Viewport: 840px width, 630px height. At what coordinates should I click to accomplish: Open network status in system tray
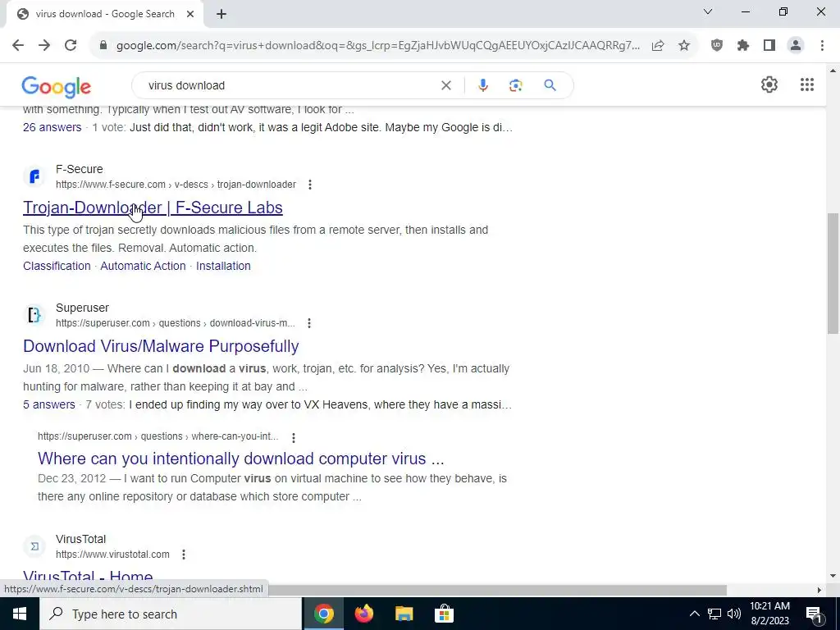click(714, 614)
